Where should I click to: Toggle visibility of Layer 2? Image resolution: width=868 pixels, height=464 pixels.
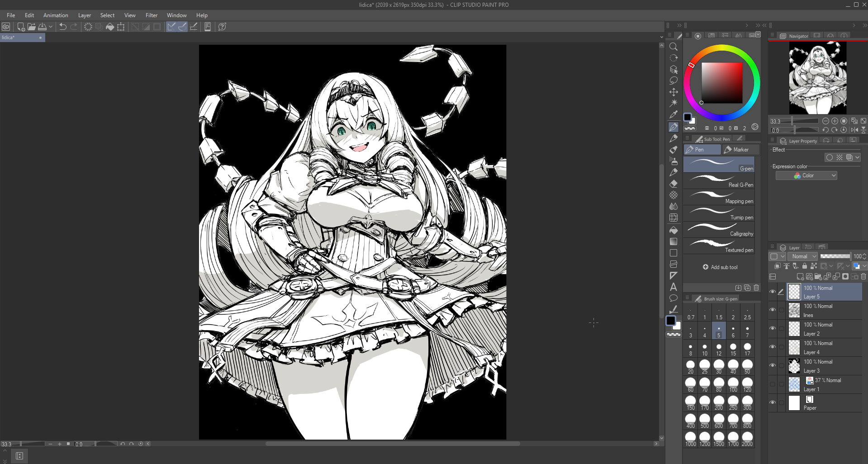[x=773, y=329]
